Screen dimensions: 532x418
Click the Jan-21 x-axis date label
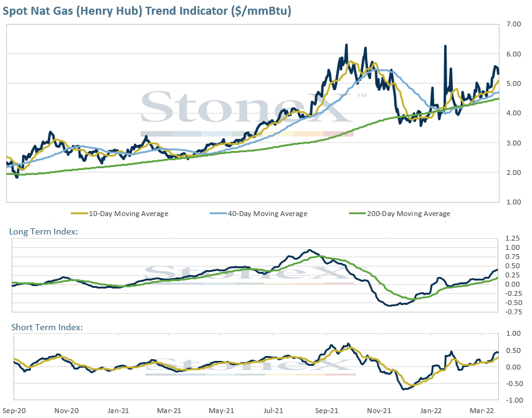coord(118,411)
